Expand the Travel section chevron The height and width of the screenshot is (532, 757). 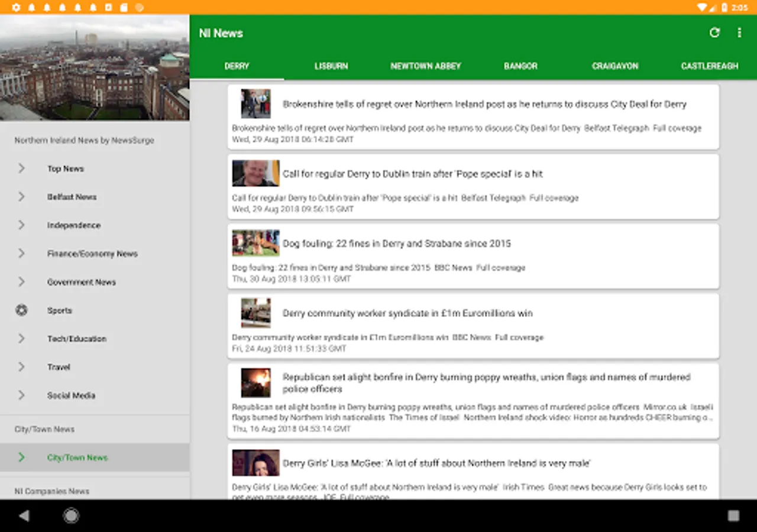tap(21, 367)
